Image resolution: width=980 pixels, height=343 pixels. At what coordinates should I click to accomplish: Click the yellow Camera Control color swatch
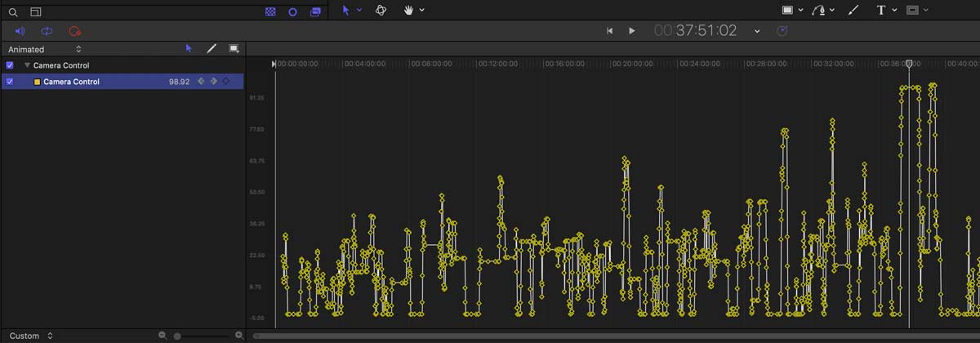(37, 82)
